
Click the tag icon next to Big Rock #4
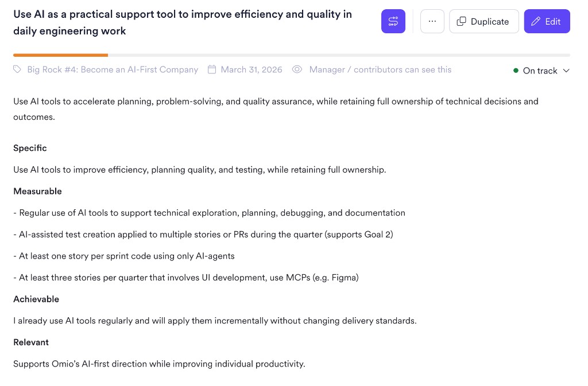17,69
